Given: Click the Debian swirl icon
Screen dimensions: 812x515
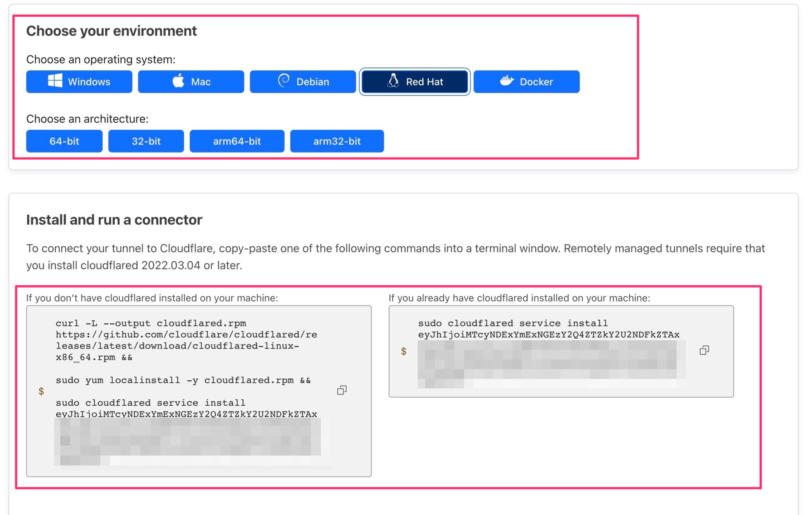Looking at the screenshot, I should point(283,81).
